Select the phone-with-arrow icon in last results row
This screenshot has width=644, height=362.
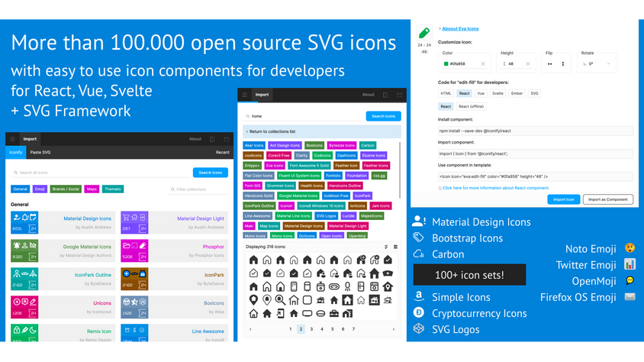280,314
